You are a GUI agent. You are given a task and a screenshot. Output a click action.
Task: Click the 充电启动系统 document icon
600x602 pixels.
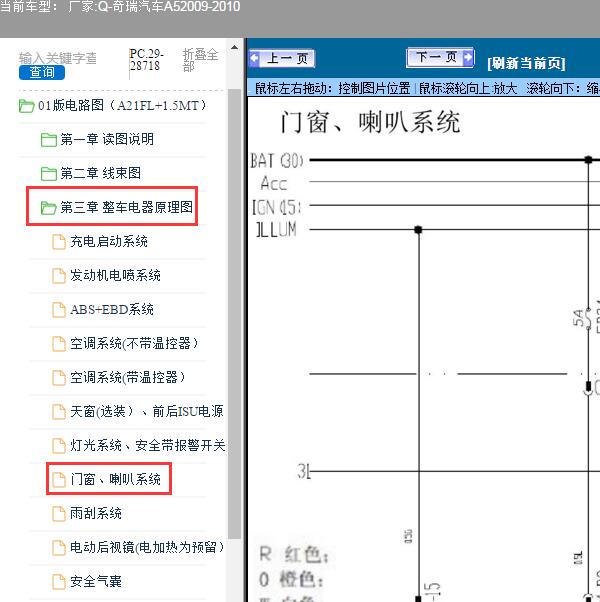(x=59, y=242)
